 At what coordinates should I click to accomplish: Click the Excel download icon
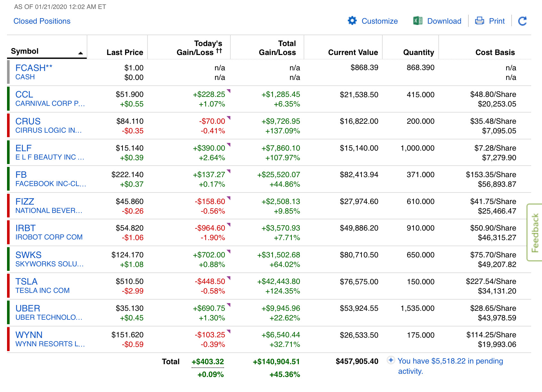coord(418,21)
